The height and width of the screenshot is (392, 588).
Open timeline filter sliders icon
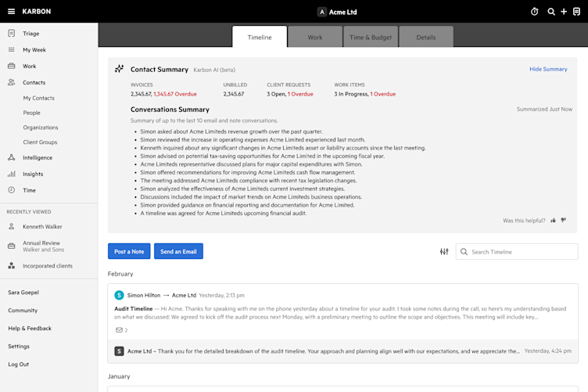click(444, 252)
